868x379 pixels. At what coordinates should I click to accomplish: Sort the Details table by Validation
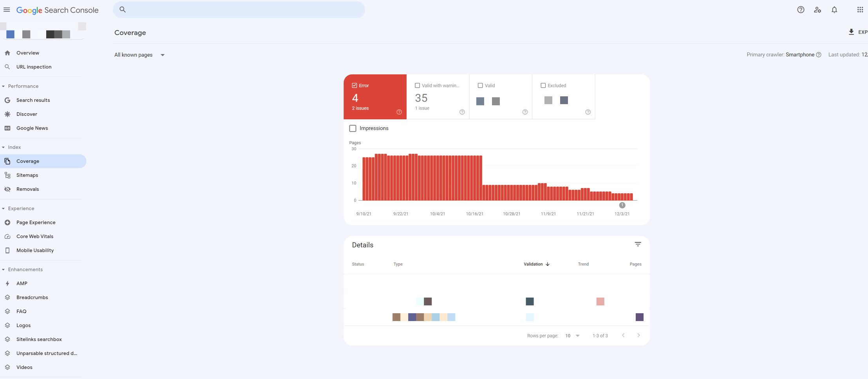point(536,264)
